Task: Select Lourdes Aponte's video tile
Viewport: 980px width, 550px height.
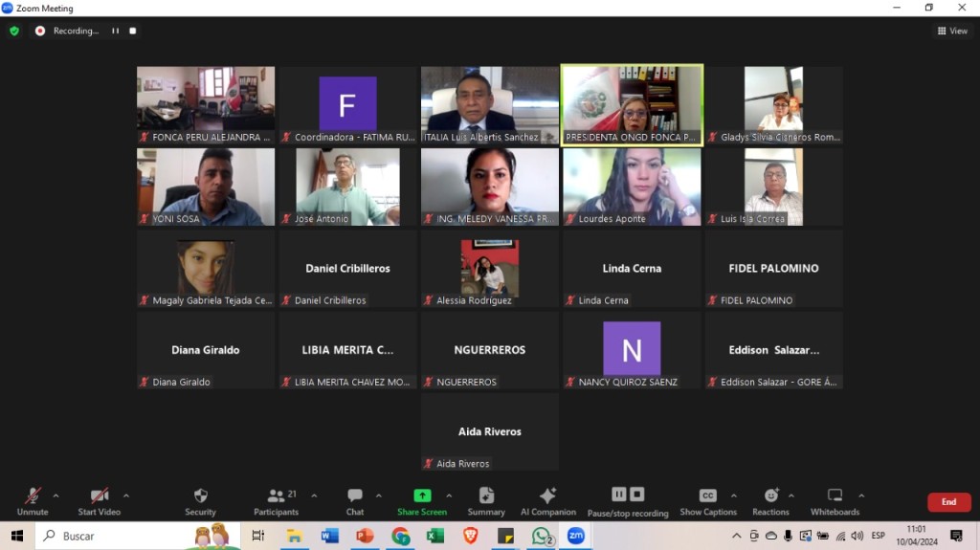Action: point(632,187)
